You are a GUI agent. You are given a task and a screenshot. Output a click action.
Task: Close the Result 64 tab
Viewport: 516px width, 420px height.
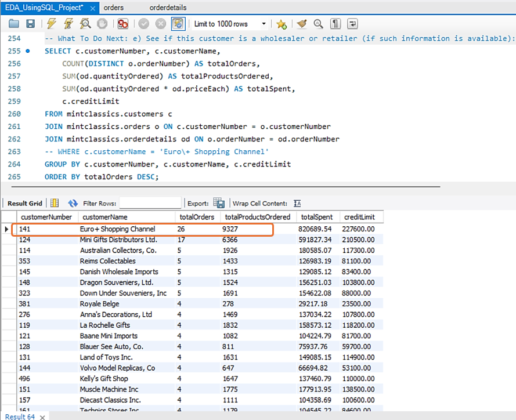click(x=42, y=417)
